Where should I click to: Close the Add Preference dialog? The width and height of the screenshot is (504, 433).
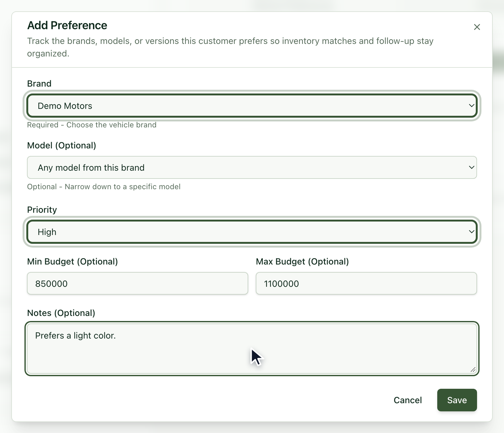pos(477,27)
